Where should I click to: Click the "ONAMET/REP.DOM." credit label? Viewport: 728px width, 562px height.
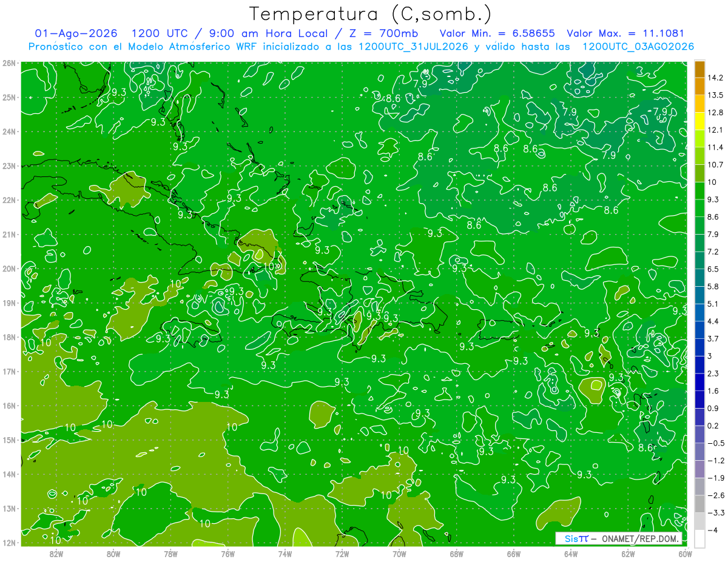pos(641,538)
